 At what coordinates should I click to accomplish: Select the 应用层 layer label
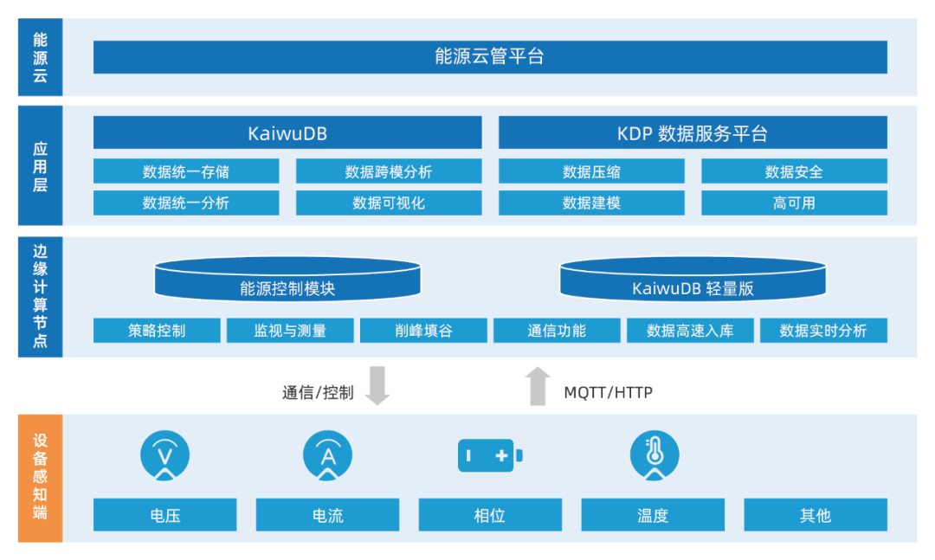[x=40, y=166]
